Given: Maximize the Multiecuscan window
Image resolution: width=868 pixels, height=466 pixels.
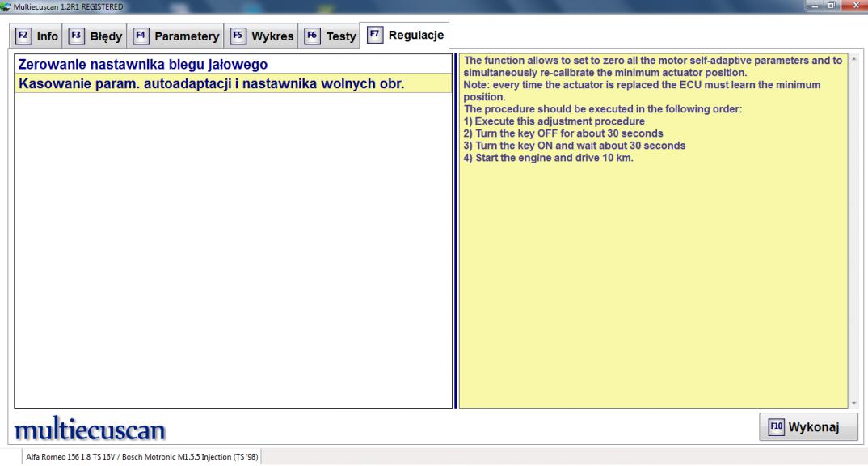Looking at the screenshot, I should [x=831, y=6].
